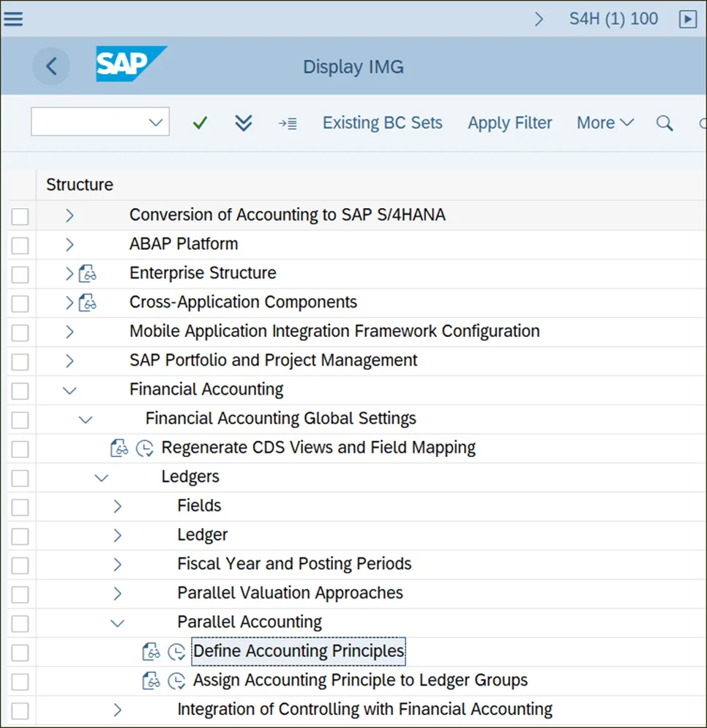Collapse the Parallel Accounting node
The height and width of the screenshot is (728, 707).
pos(117,623)
